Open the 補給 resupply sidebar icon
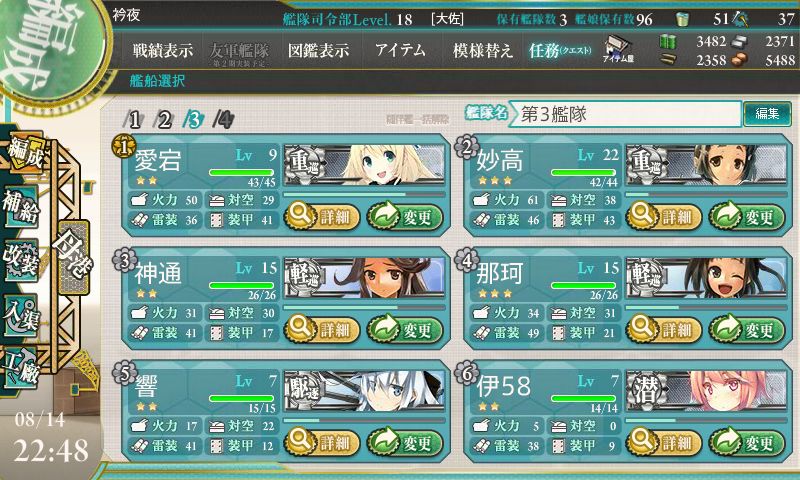This screenshot has width=800, height=480. tap(21, 207)
